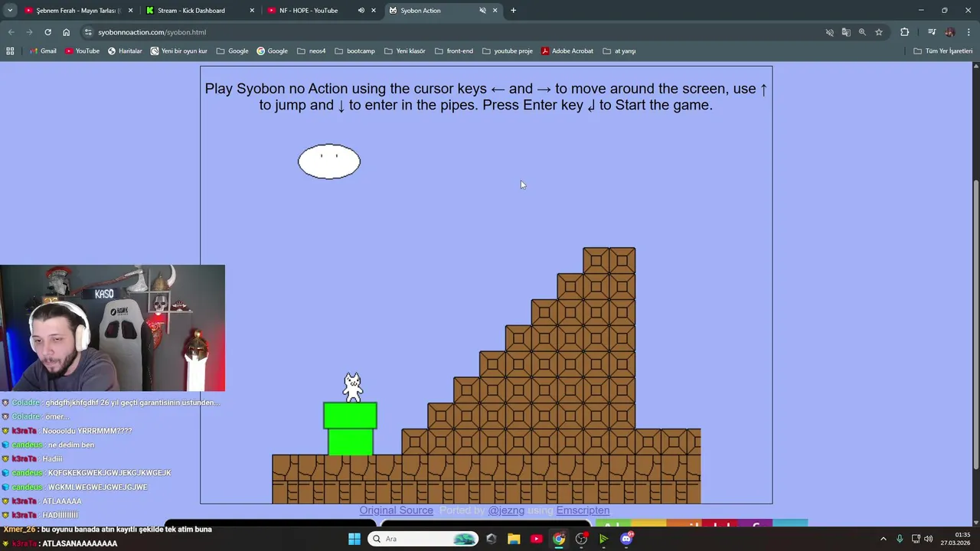The height and width of the screenshot is (551, 980).
Task: Open the Gmail bookmark
Action: tap(43, 51)
